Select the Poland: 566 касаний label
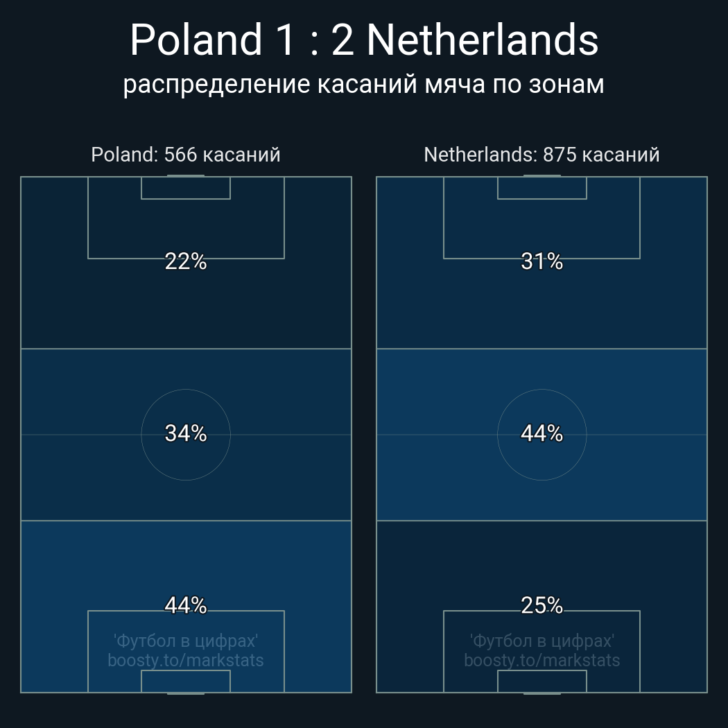 186,155
